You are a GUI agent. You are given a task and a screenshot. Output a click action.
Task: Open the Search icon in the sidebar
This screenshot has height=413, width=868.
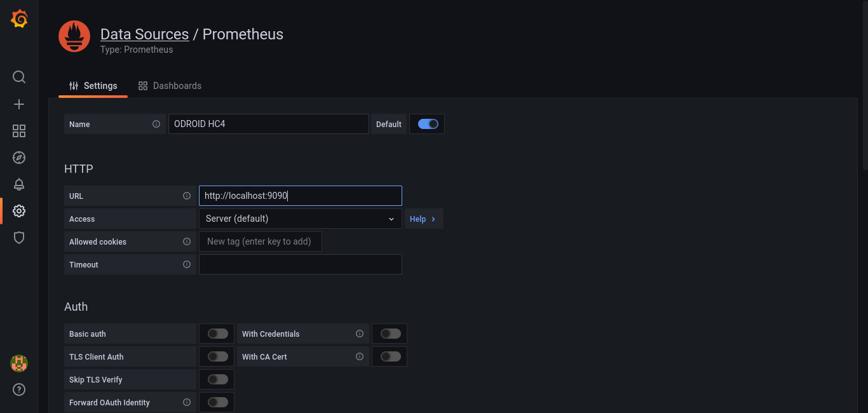click(19, 77)
